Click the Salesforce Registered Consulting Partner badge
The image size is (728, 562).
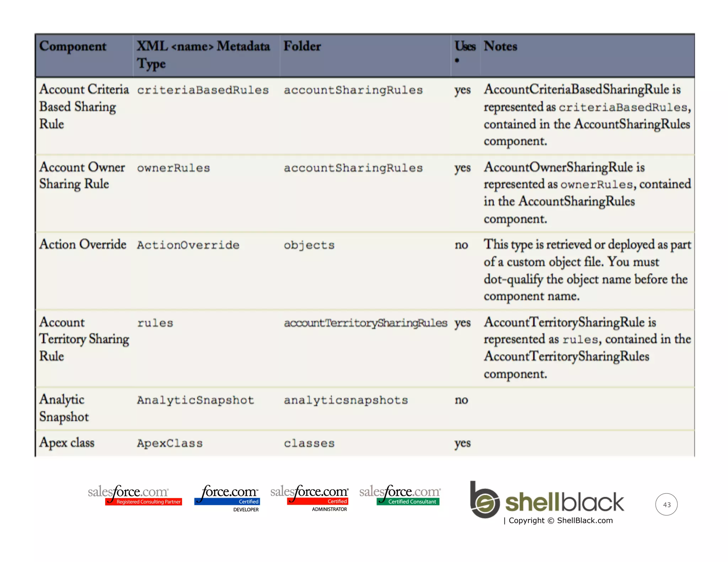(135, 495)
